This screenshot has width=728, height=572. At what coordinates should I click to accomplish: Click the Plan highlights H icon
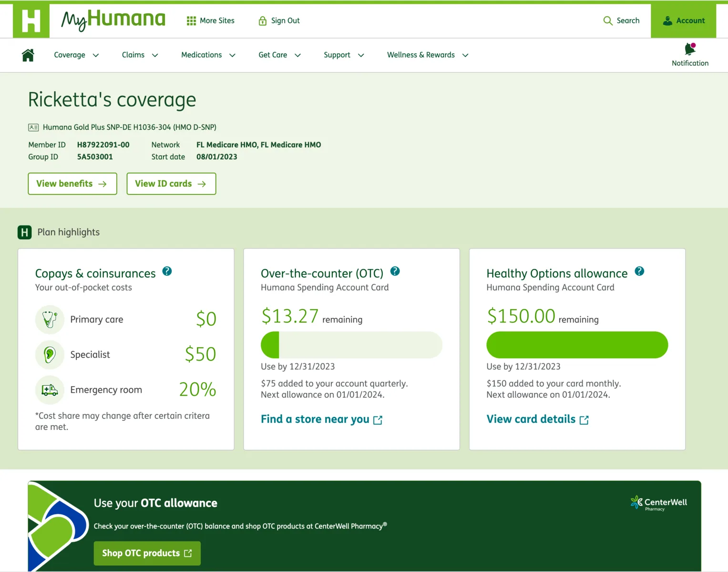coord(25,232)
